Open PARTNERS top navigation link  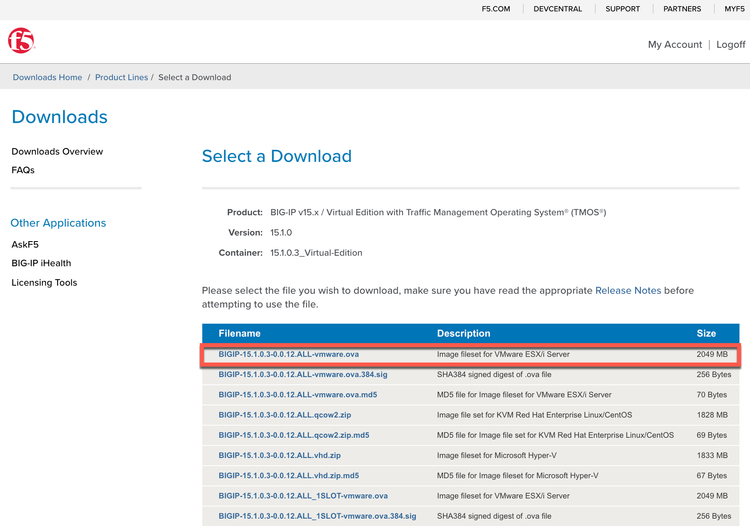coord(682,9)
